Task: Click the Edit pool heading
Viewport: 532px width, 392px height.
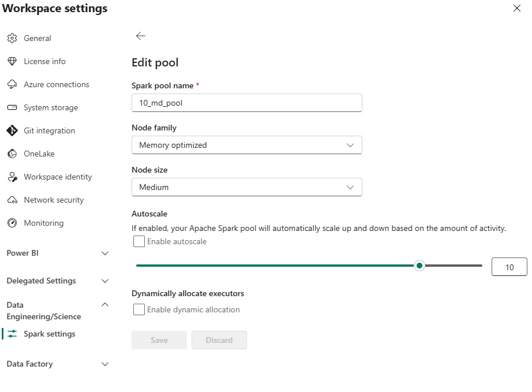Action: point(155,62)
